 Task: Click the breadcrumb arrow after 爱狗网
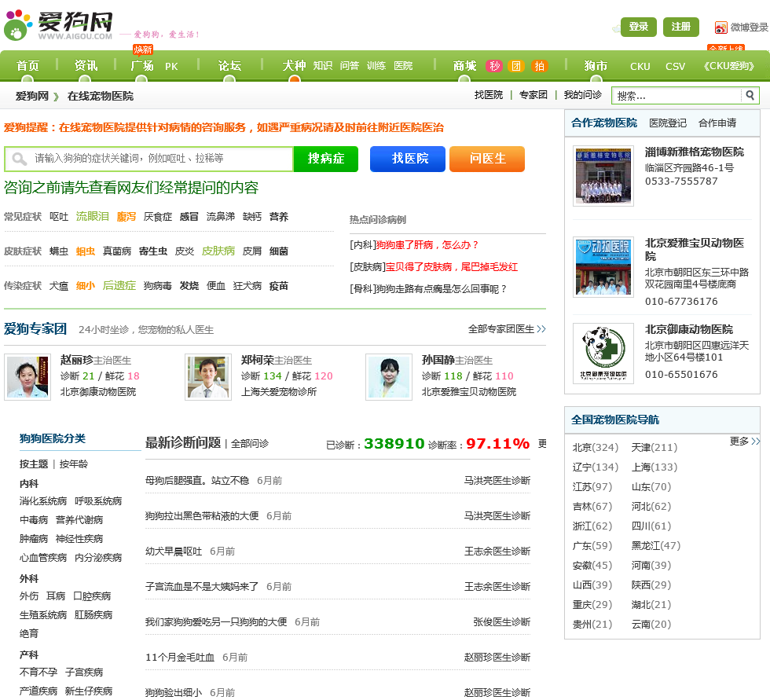pyautogui.click(x=56, y=96)
